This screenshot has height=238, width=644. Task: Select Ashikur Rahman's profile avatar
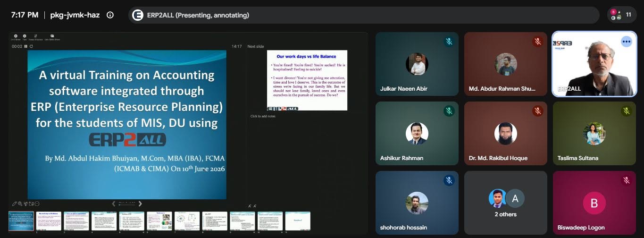(x=417, y=134)
